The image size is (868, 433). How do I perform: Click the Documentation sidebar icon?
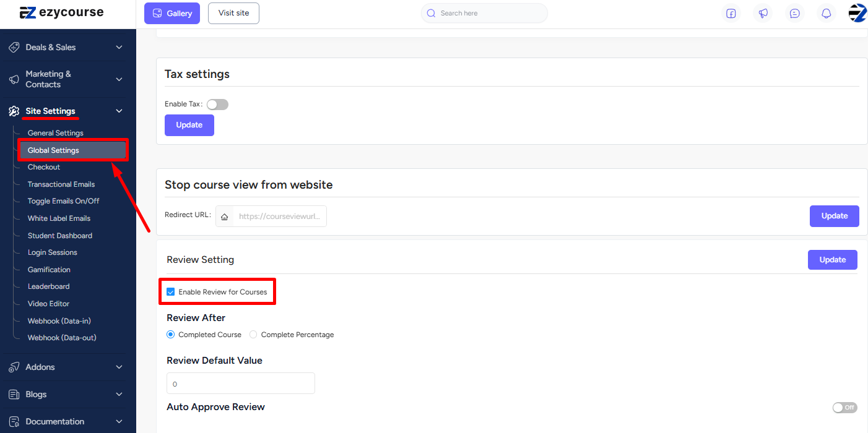[x=14, y=422]
